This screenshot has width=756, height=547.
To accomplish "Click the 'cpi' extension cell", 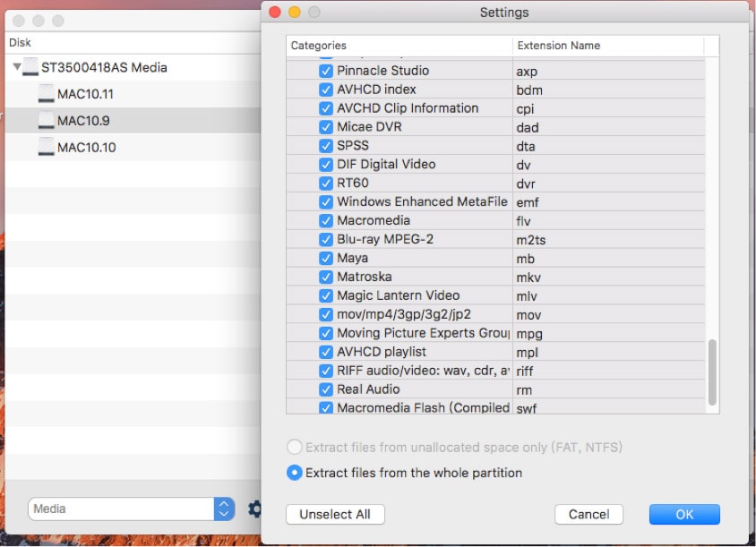I will pyautogui.click(x=608, y=108).
